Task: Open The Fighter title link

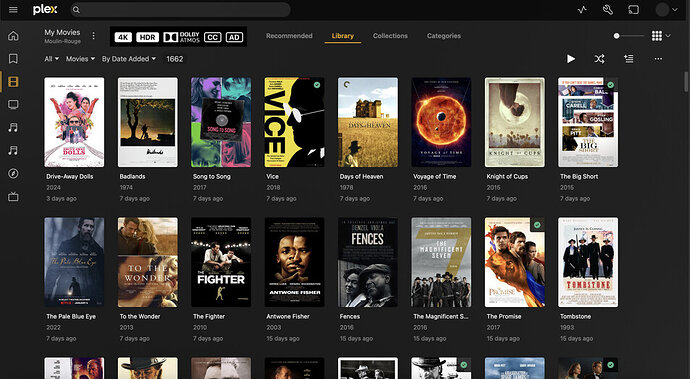Action: point(209,316)
